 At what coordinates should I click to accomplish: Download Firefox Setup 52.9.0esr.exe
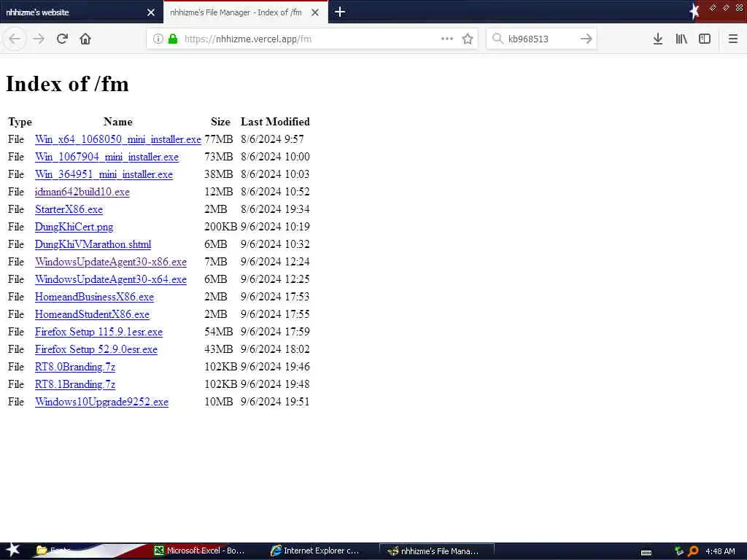(96, 349)
